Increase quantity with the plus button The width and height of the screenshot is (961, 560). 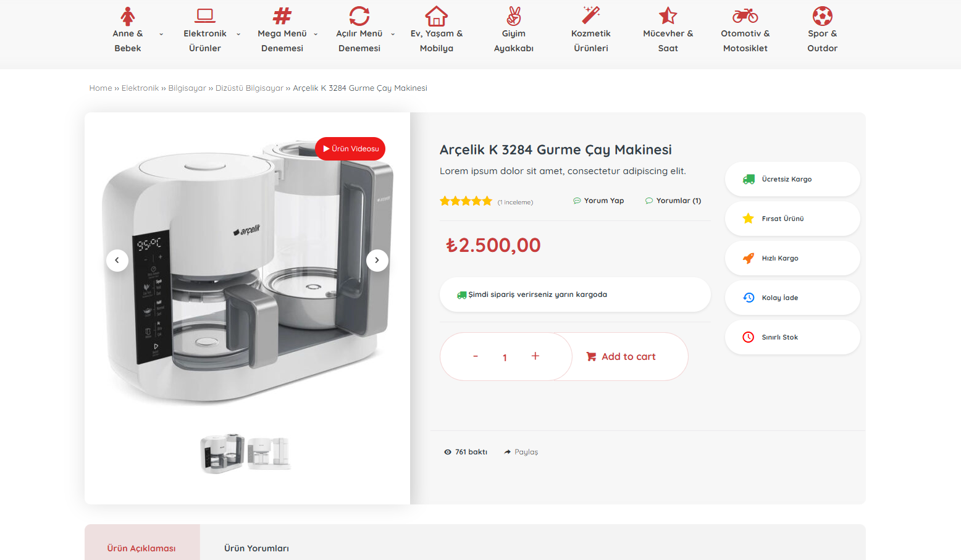[535, 356]
